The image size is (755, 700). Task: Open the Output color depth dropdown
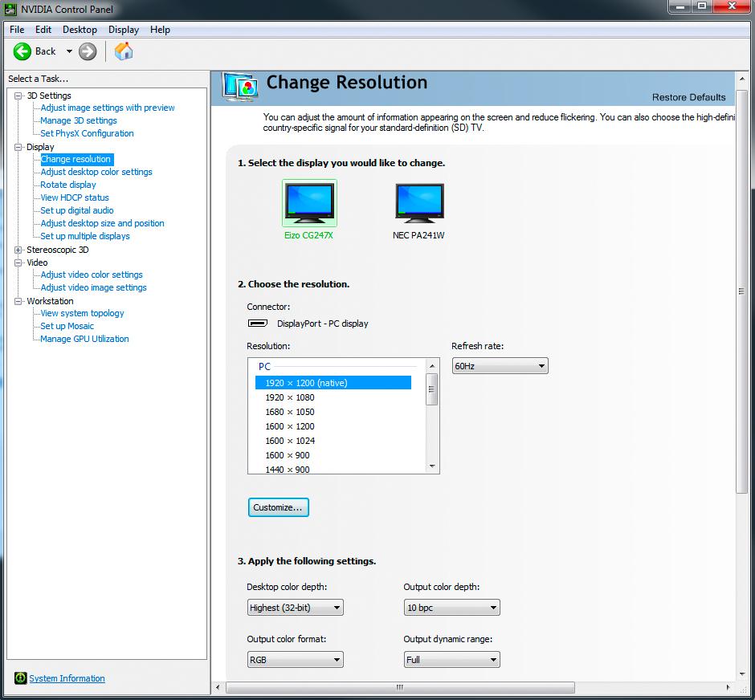(x=451, y=608)
